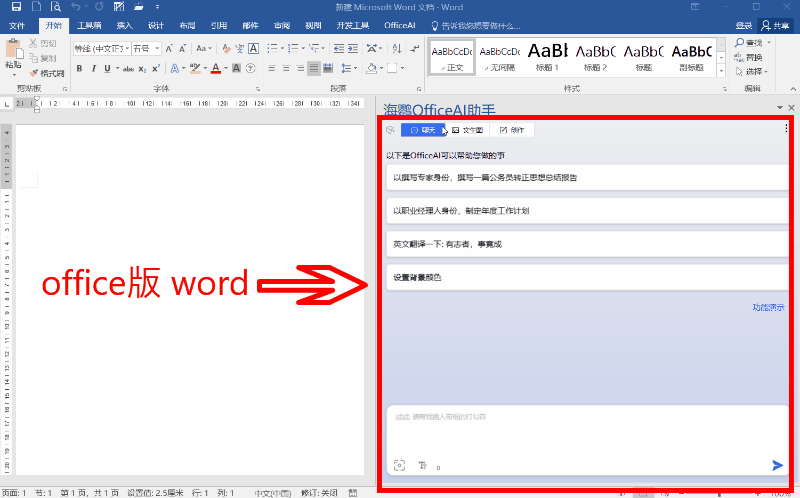
Task: Undo the last action
Action: (x=76, y=7)
